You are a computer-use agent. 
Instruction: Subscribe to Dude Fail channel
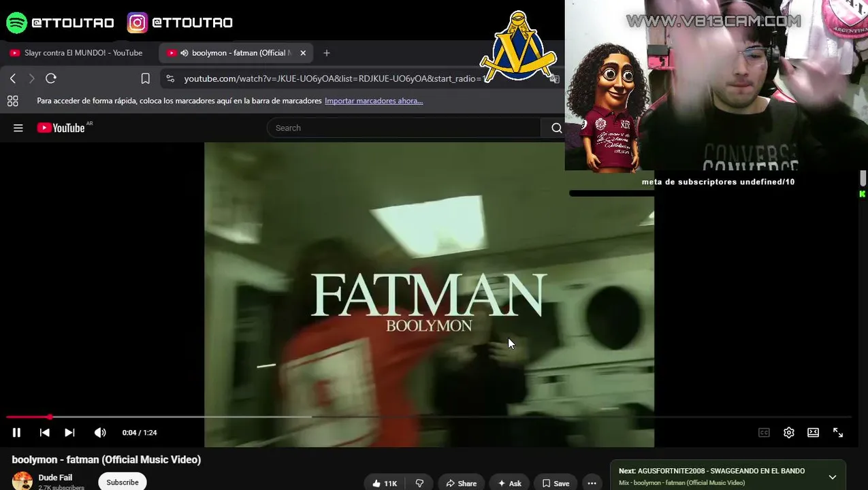pyautogui.click(x=123, y=482)
